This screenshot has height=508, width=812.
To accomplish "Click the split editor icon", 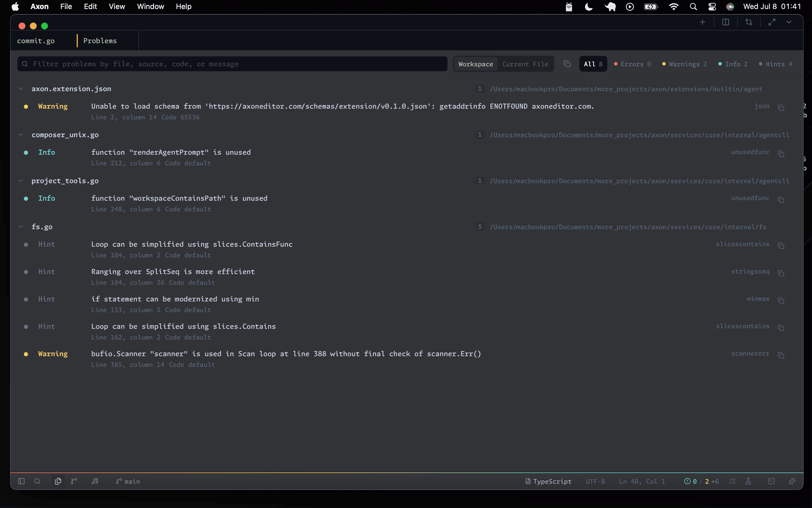I will point(725,22).
